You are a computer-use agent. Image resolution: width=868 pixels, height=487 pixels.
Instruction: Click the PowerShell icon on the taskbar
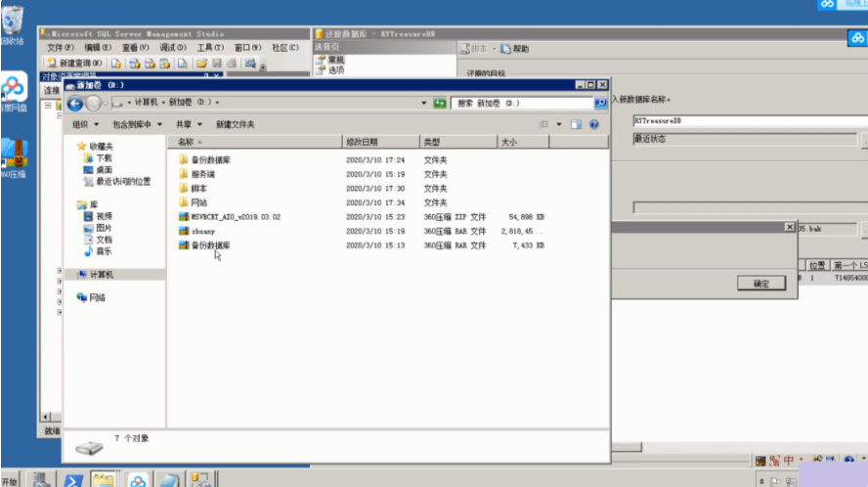point(73,480)
